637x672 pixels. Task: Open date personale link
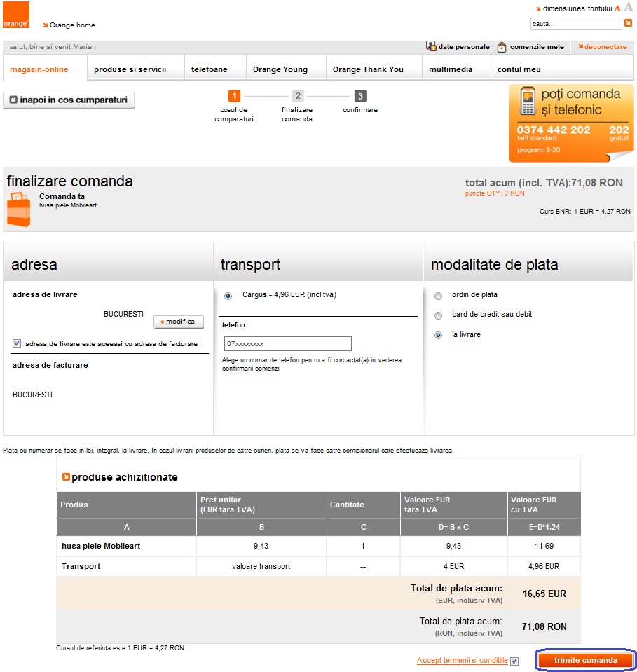click(x=464, y=47)
